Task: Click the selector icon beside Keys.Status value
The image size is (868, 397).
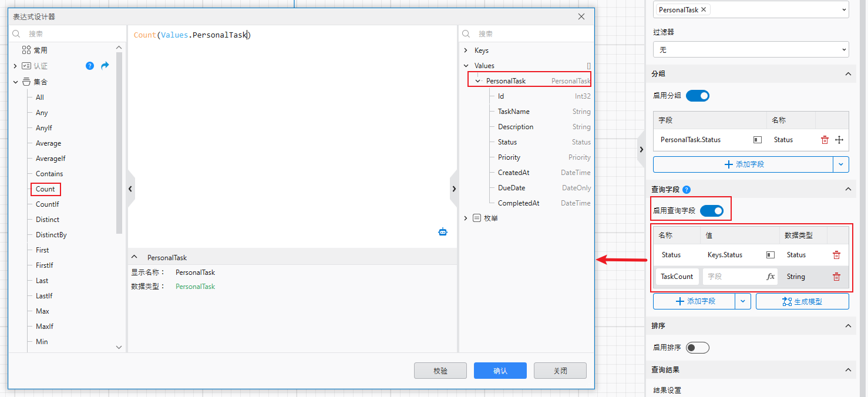Action: click(x=770, y=254)
